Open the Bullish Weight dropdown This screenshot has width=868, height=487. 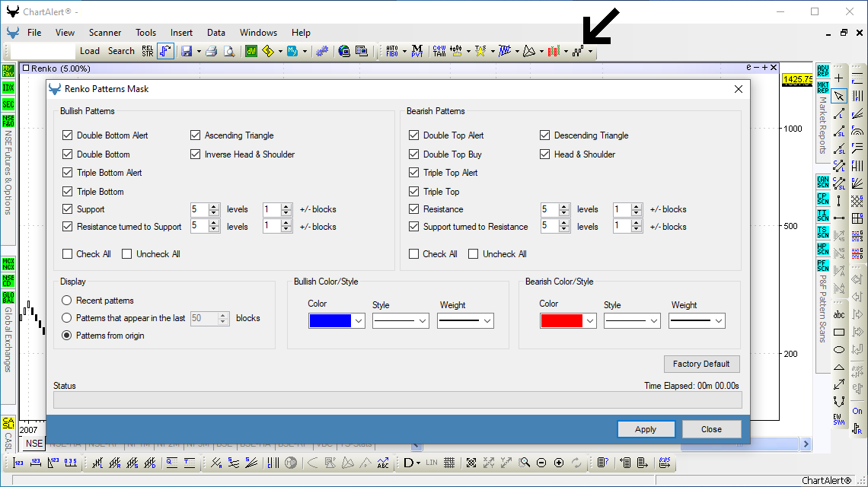point(487,321)
